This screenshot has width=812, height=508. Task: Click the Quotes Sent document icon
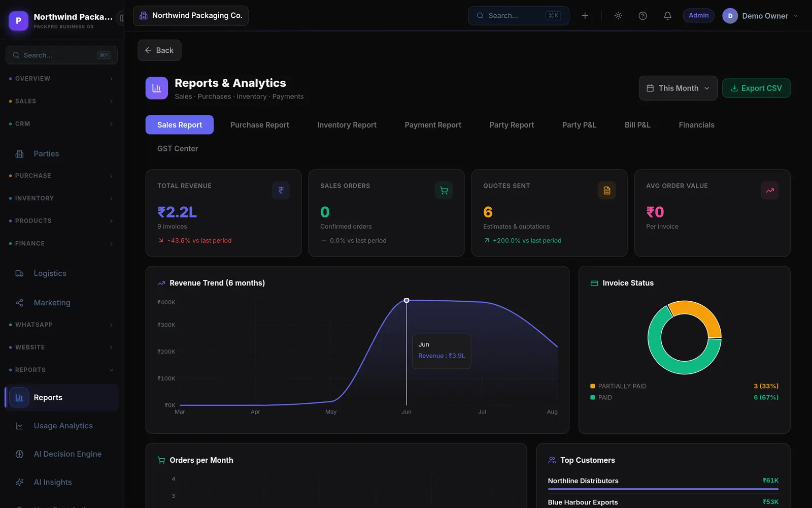coord(606,190)
